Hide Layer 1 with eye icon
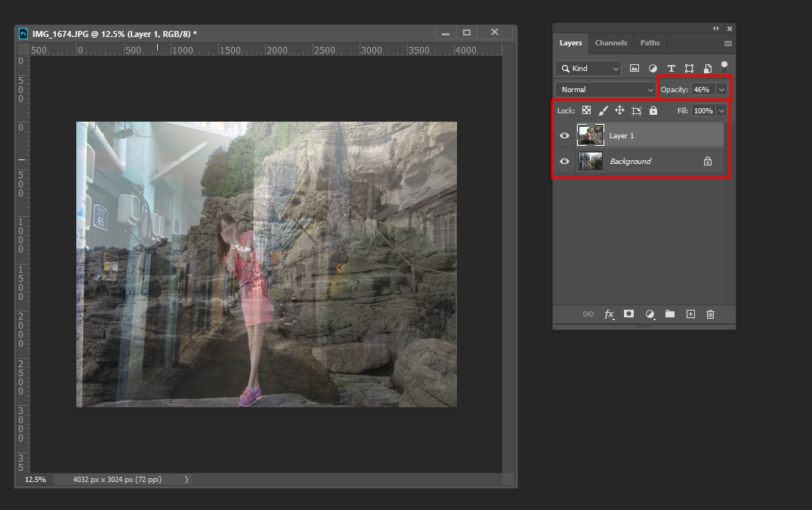This screenshot has height=510, width=812. click(564, 136)
